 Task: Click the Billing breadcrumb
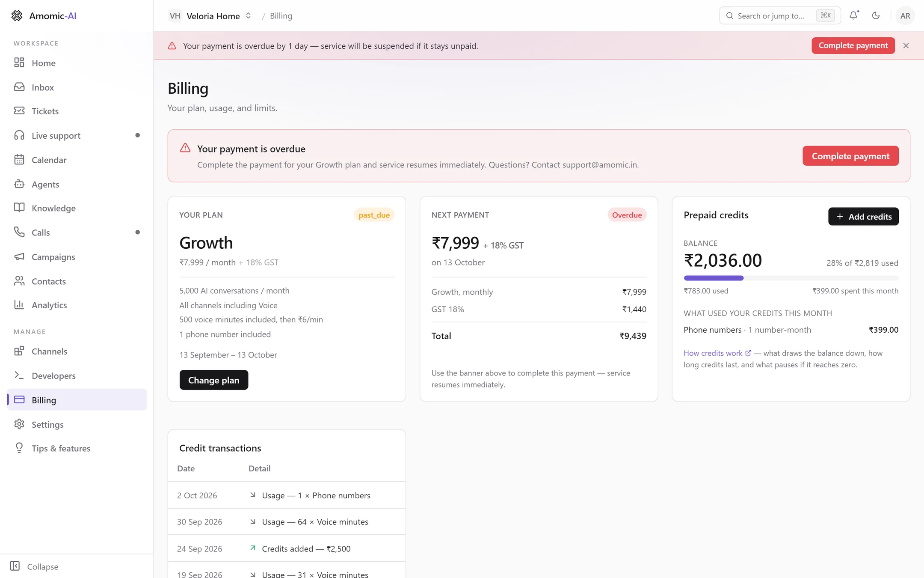281,16
